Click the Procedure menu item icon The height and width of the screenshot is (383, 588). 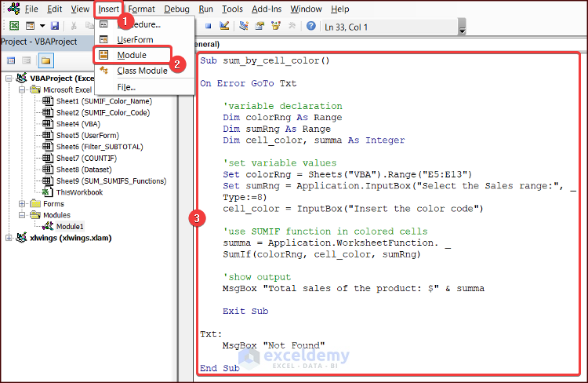click(103, 24)
